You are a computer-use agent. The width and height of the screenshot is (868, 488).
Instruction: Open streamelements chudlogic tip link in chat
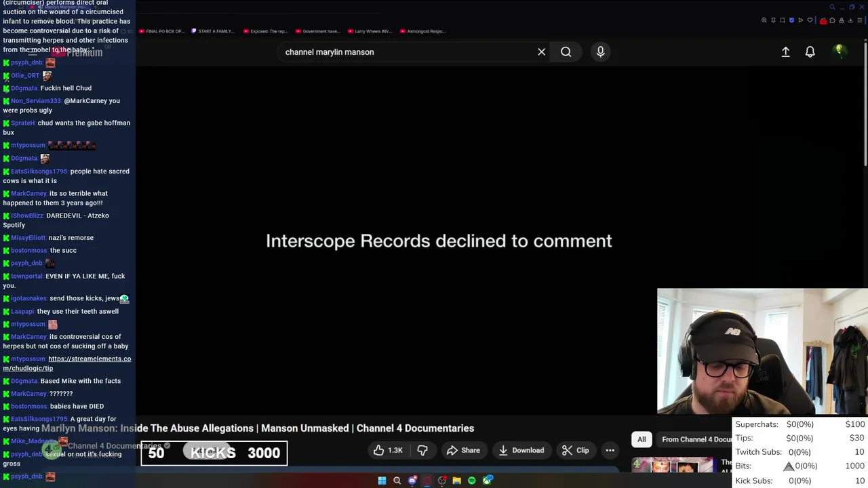[67, 363]
